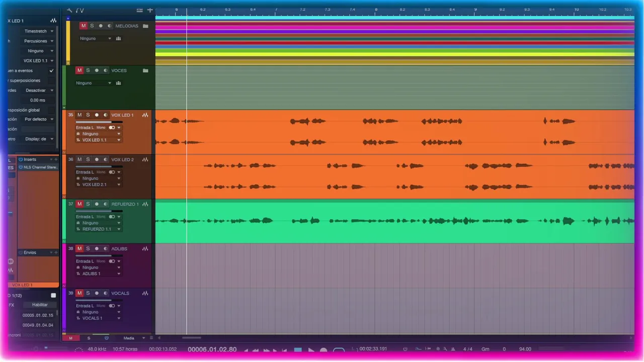Screen dimensions: 644x362
Task: Adjust VOCALS track volume slider
Action: (99, 300)
